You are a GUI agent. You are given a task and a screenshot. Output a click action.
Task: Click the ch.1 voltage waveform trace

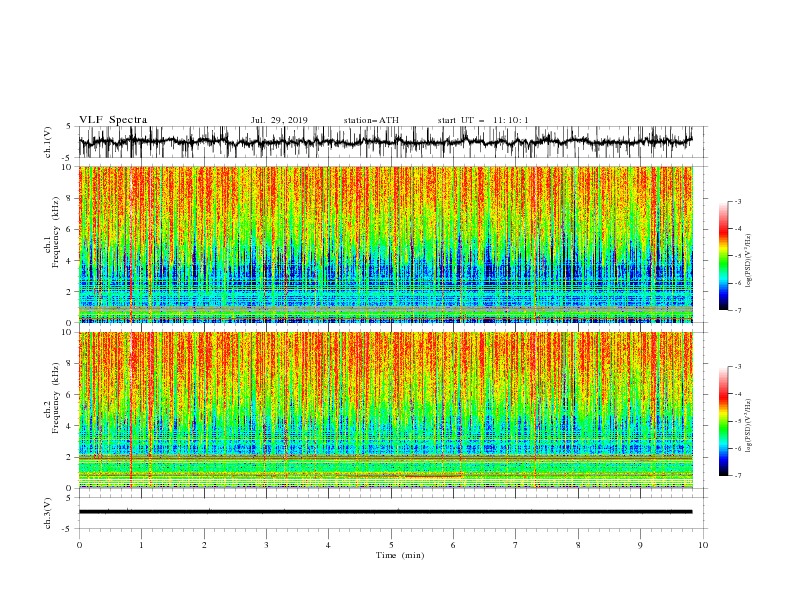pos(385,142)
